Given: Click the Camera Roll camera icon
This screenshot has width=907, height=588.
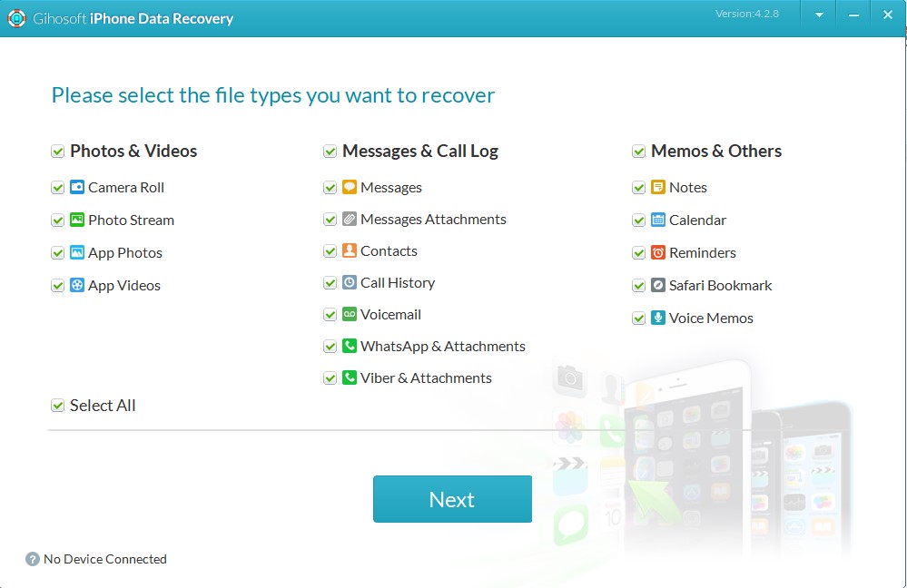Looking at the screenshot, I should (x=77, y=187).
